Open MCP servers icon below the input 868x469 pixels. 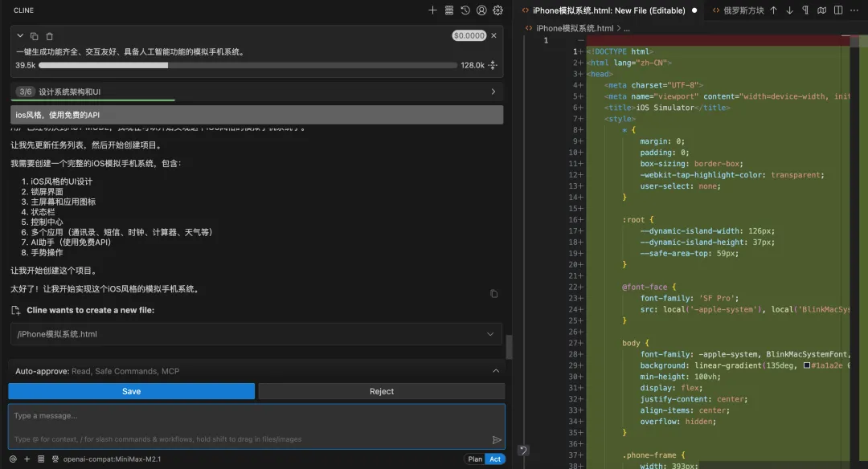[41, 459]
